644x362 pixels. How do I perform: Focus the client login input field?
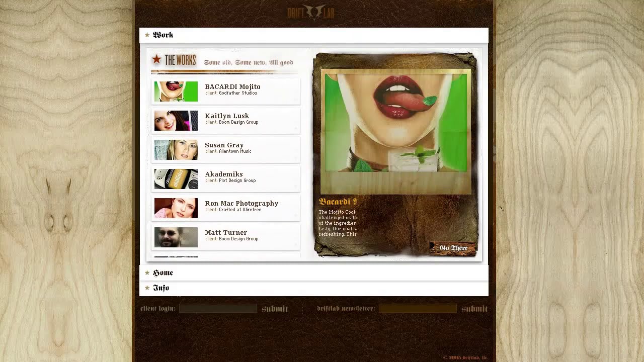[218, 308]
